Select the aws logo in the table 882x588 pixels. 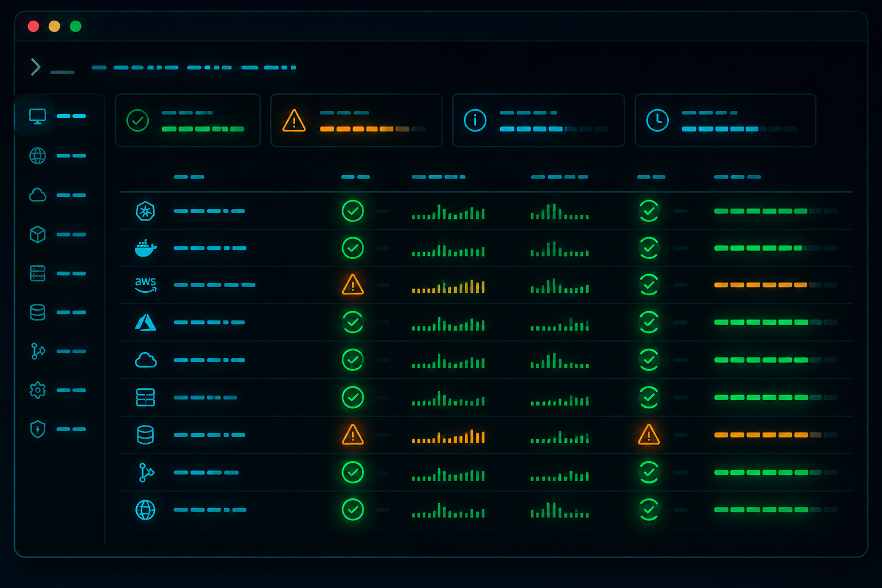tap(145, 285)
